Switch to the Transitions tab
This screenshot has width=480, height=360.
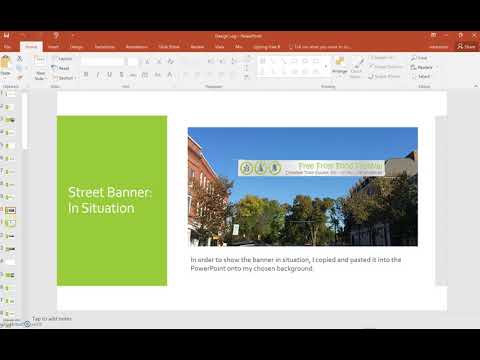[104, 47]
